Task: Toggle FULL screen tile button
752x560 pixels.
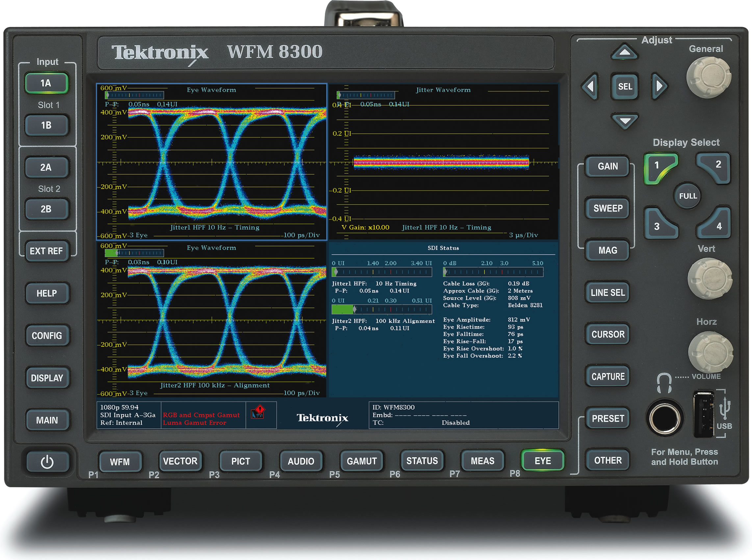Action: (x=687, y=196)
